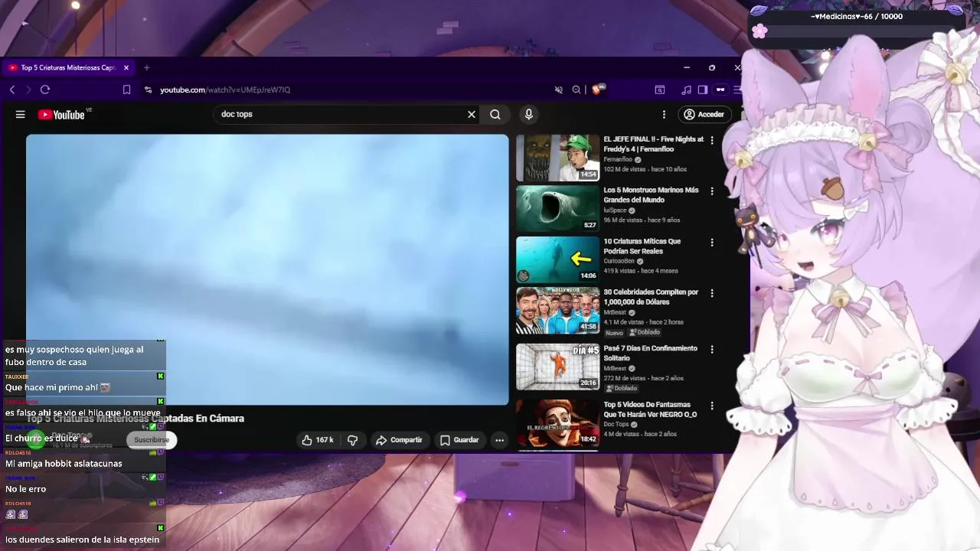Subscribe to channel with Suscribirse

click(x=152, y=440)
